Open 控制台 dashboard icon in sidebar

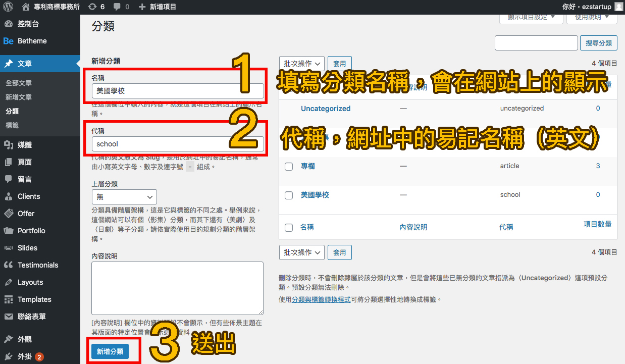pyautogui.click(x=9, y=24)
